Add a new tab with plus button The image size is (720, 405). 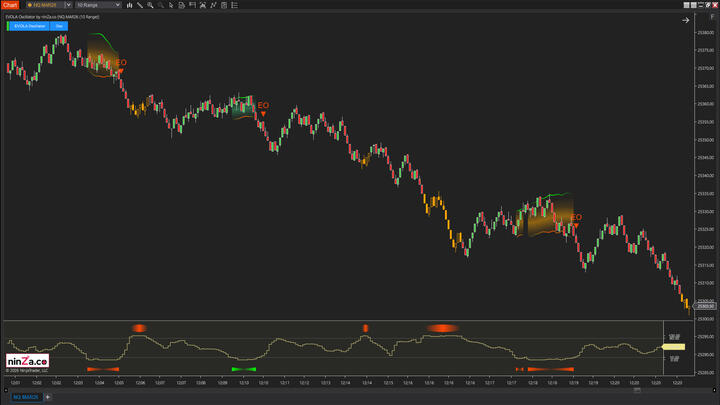tap(47, 397)
